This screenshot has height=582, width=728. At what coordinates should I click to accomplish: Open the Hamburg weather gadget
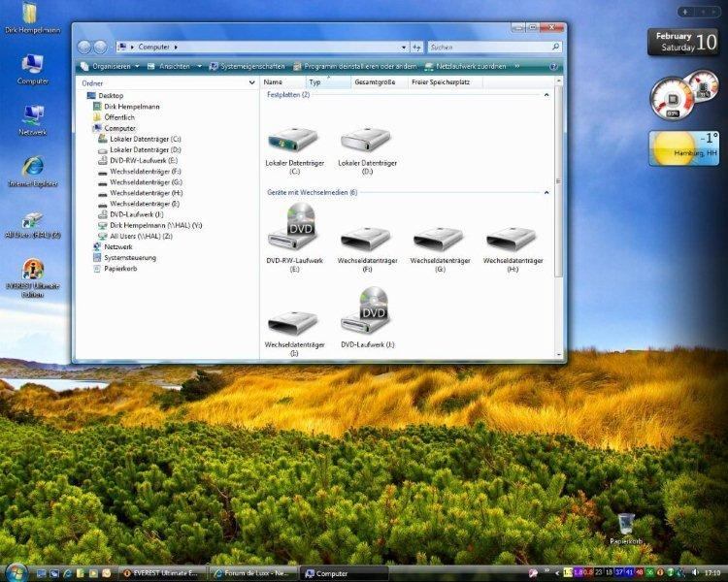684,148
